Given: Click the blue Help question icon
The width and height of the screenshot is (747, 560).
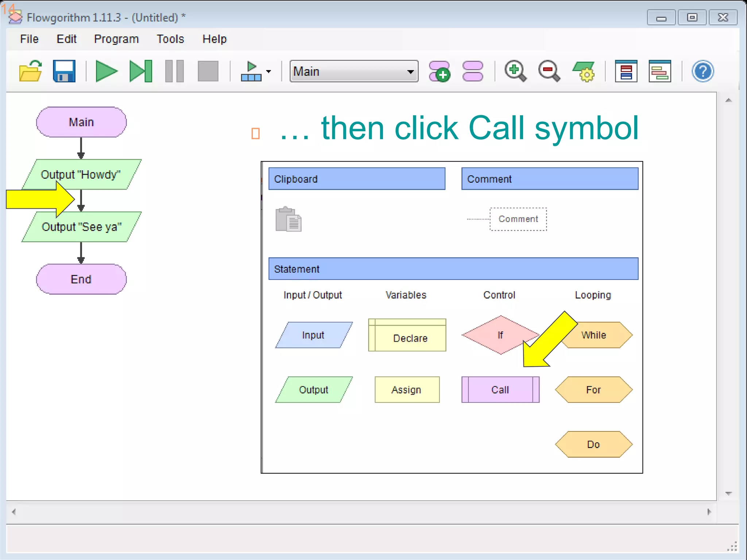Looking at the screenshot, I should click(x=703, y=71).
